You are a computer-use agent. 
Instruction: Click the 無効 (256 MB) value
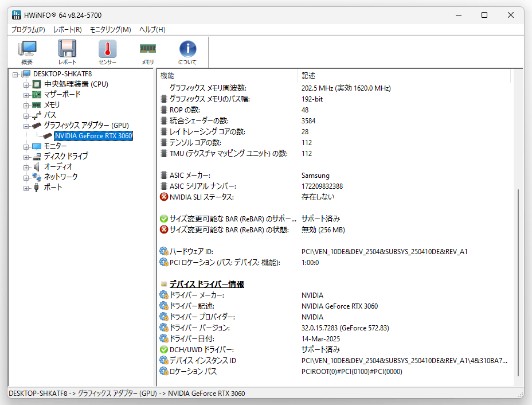tap(323, 230)
